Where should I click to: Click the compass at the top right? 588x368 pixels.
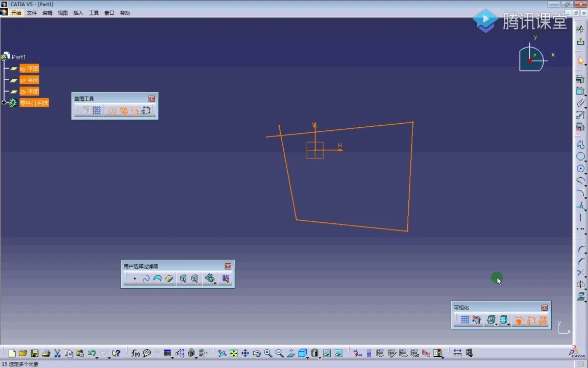[x=531, y=59]
